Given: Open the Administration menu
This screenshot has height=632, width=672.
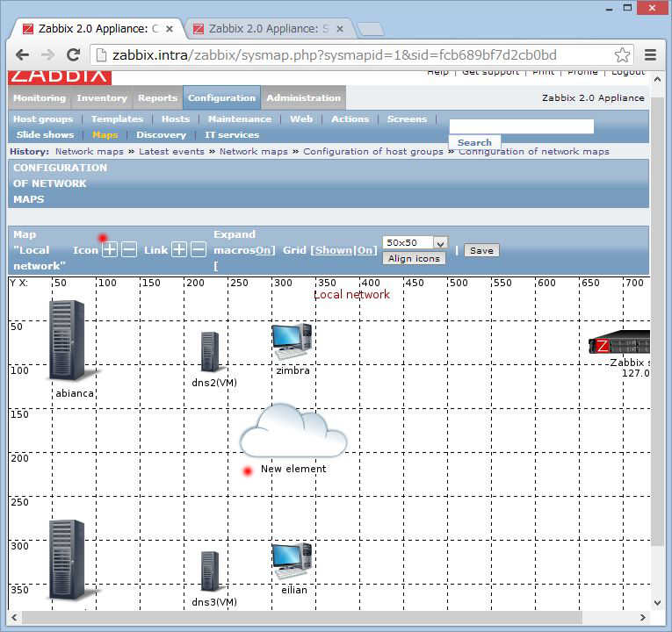Looking at the screenshot, I should (304, 97).
